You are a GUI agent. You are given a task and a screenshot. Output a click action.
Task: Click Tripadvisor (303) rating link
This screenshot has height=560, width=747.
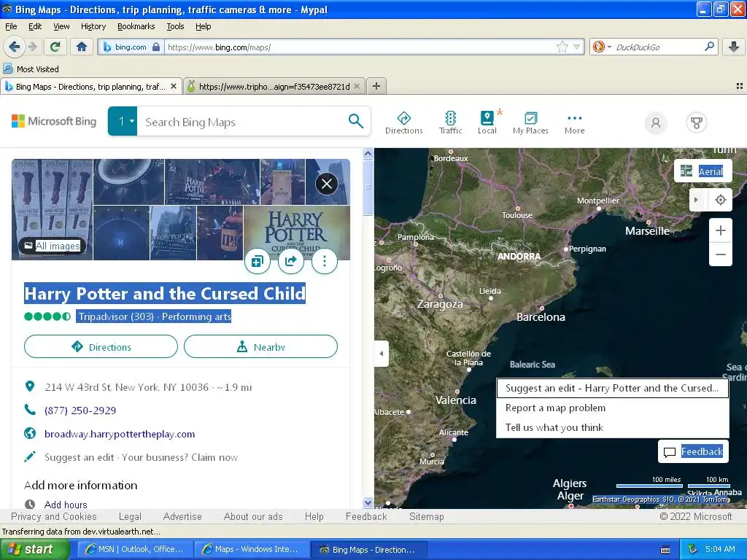pos(116,316)
